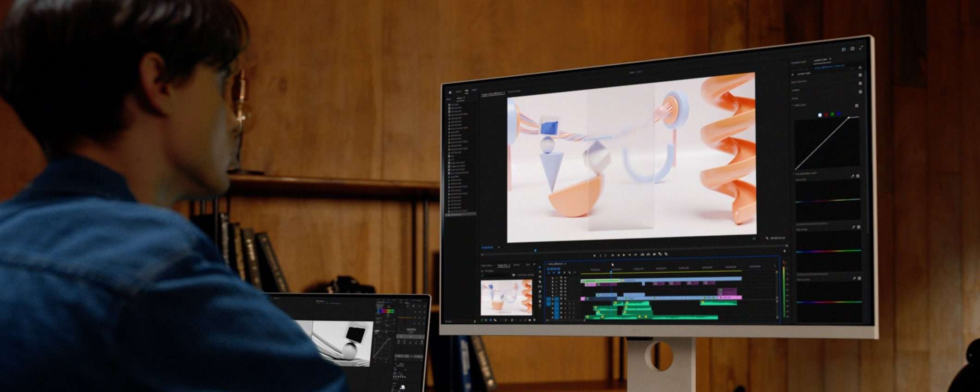Collapse the Hue Saturation Curves section

tap(795, 173)
